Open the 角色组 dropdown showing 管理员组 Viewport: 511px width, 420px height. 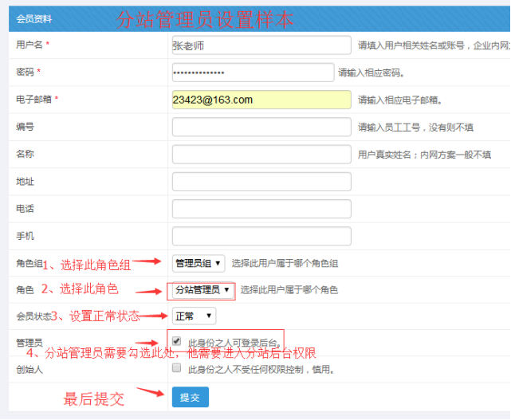[x=199, y=263]
